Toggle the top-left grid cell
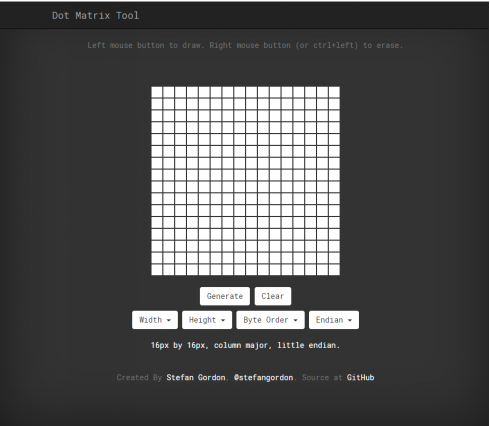 [x=157, y=92]
